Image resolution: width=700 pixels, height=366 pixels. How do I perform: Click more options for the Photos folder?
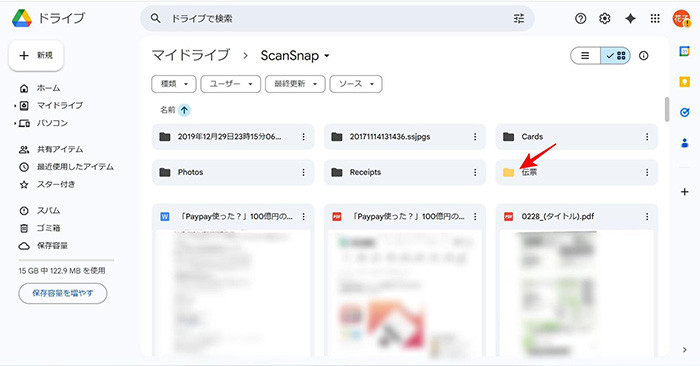click(x=303, y=172)
